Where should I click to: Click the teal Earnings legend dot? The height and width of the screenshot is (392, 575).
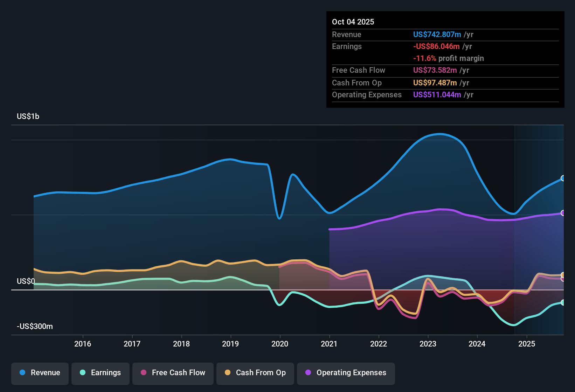pos(83,373)
